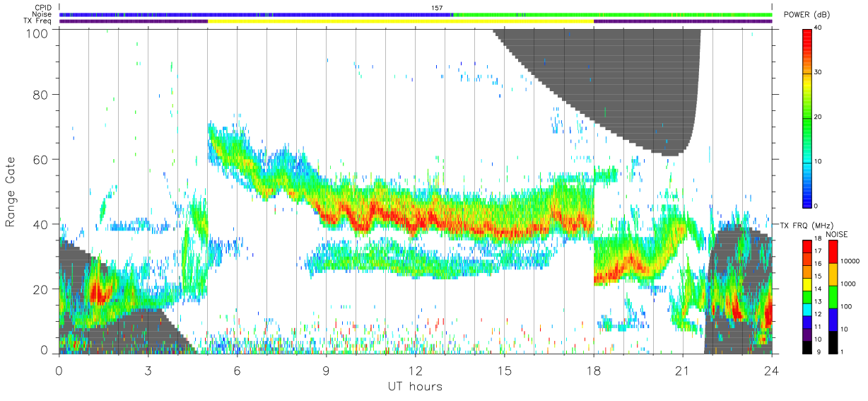Click the TX FRQ colorbar
Screen dimensions: 868x401
(807, 296)
